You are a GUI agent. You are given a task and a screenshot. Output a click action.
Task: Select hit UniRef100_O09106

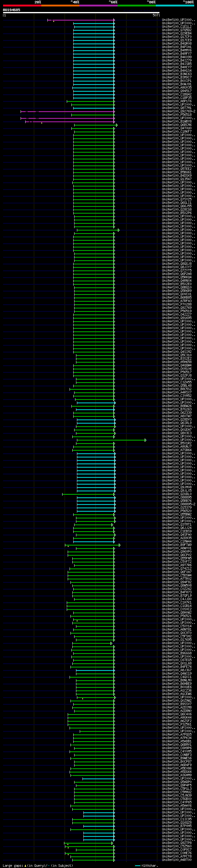pos(177,369)
